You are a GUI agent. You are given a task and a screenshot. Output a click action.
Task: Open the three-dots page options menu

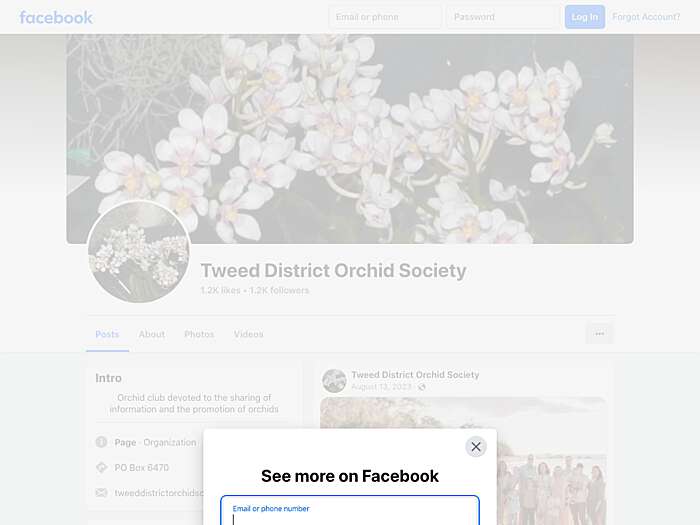(x=600, y=333)
